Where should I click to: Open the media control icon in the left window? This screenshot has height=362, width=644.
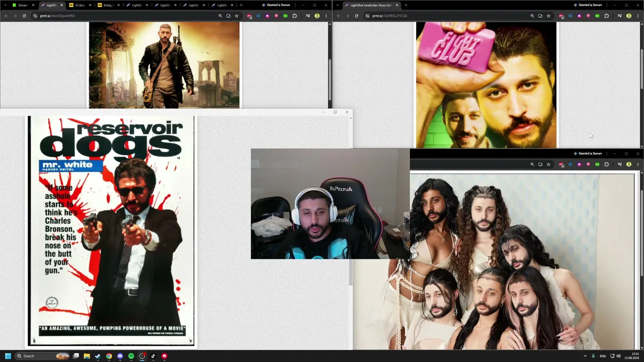308,16
